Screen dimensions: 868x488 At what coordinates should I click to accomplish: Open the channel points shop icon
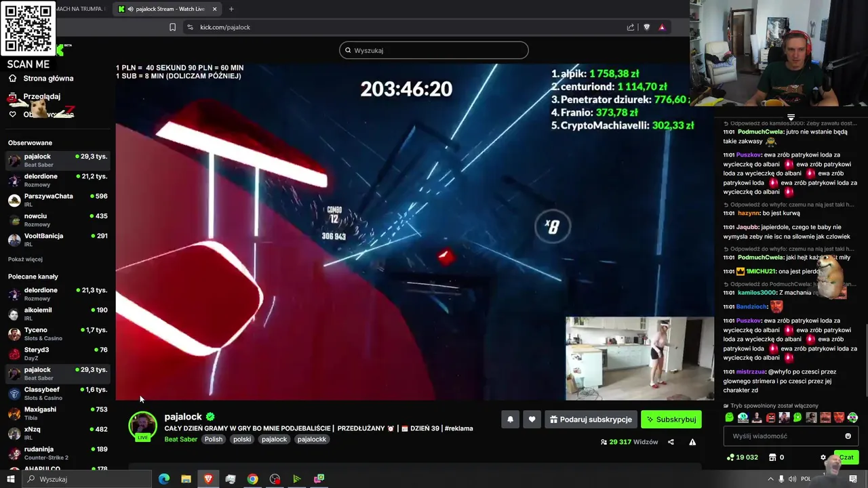(x=772, y=457)
